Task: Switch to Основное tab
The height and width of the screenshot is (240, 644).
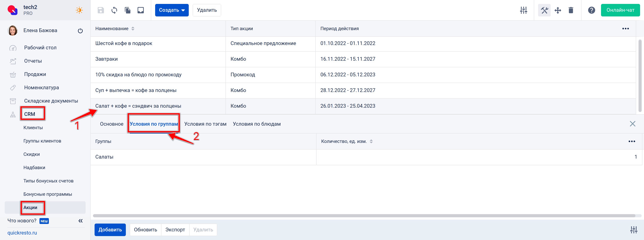Action: pyautogui.click(x=112, y=124)
